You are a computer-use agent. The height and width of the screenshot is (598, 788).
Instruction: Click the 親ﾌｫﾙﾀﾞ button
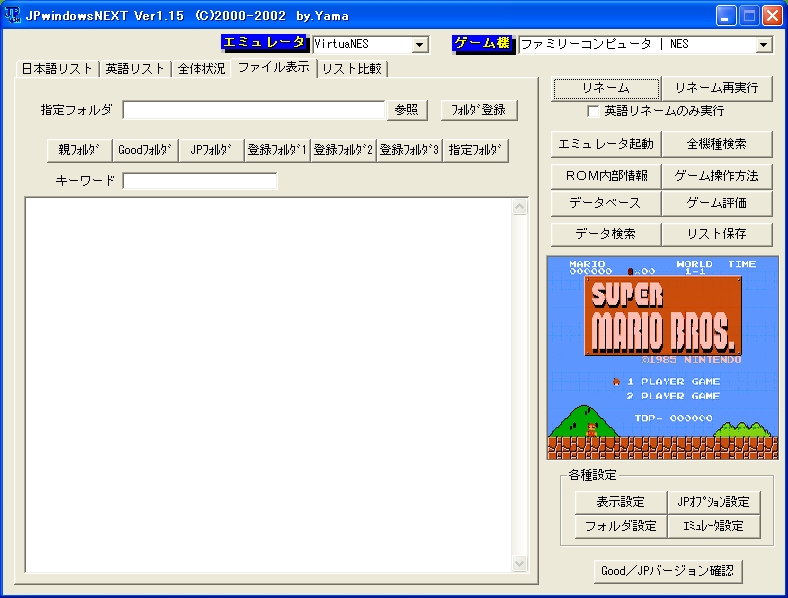[x=79, y=150]
